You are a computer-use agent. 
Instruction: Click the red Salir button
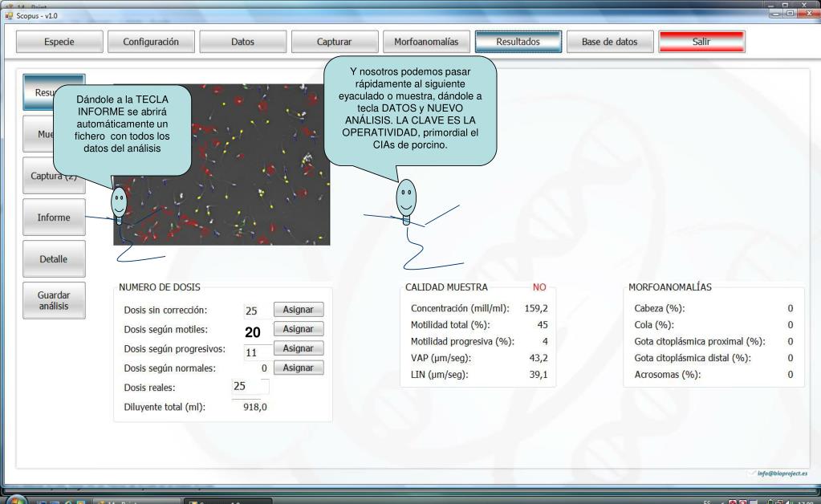click(x=701, y=42)
